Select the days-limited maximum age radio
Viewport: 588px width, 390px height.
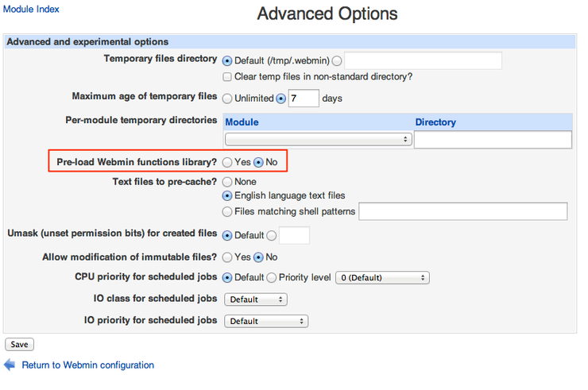coord(280,98)
